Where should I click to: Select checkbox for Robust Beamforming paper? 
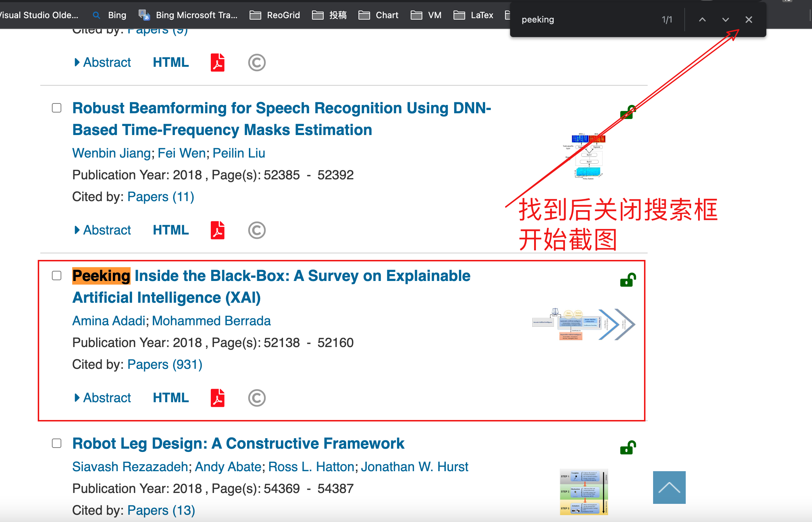point(57,108)
